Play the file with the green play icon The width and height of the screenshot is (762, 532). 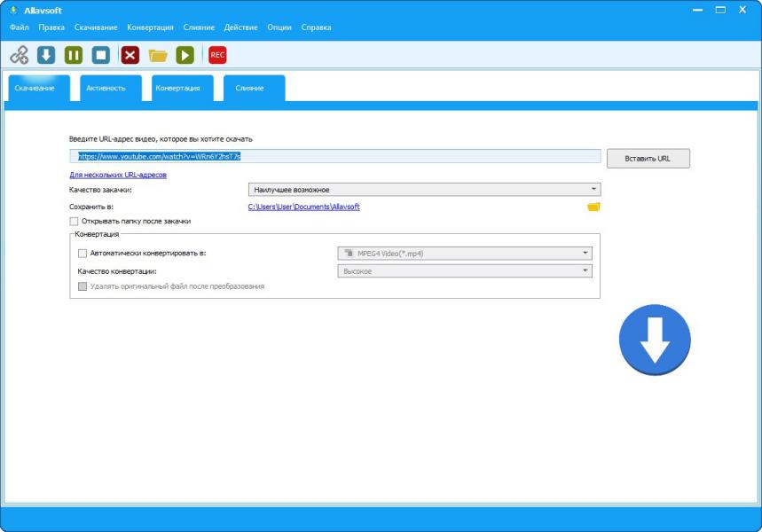[x=185, y=55]
